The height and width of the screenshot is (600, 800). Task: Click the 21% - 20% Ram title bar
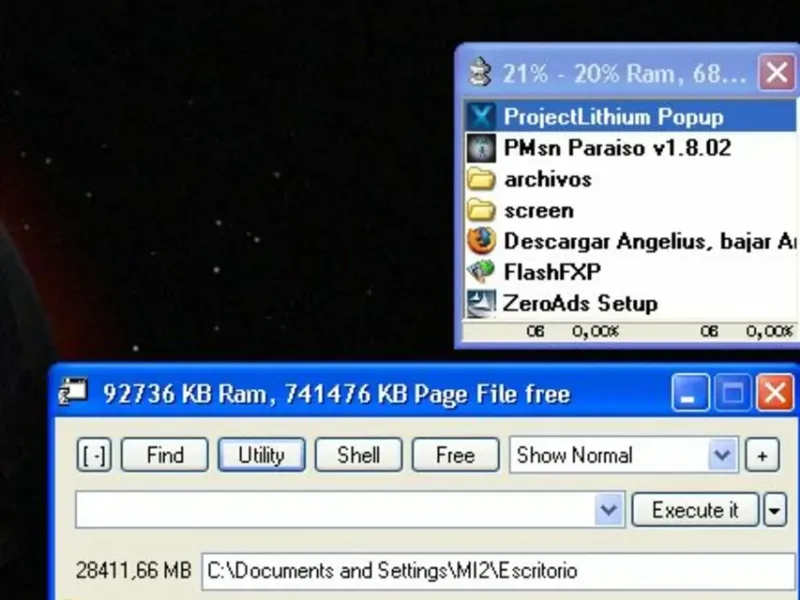[x=623, y=73]
